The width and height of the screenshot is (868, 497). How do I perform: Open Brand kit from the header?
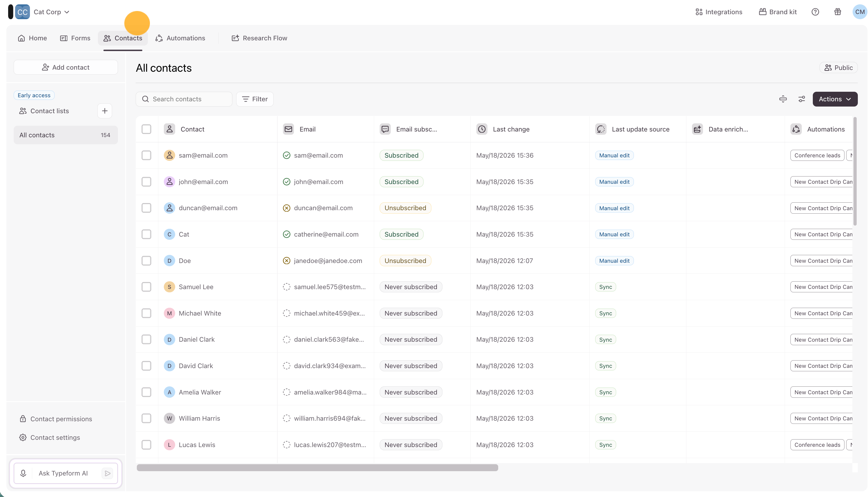[x=778, y=12]
